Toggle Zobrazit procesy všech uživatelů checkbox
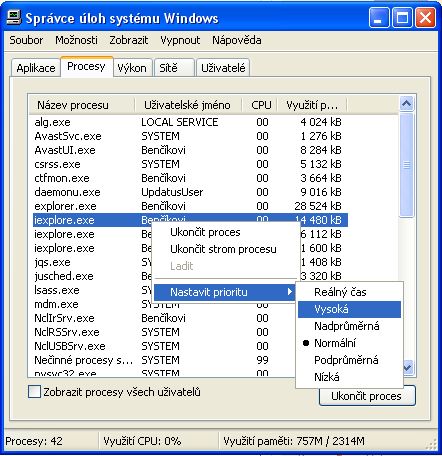Viewport: 442px width, 456px height. pyautogui.click(x=34, y=392)
